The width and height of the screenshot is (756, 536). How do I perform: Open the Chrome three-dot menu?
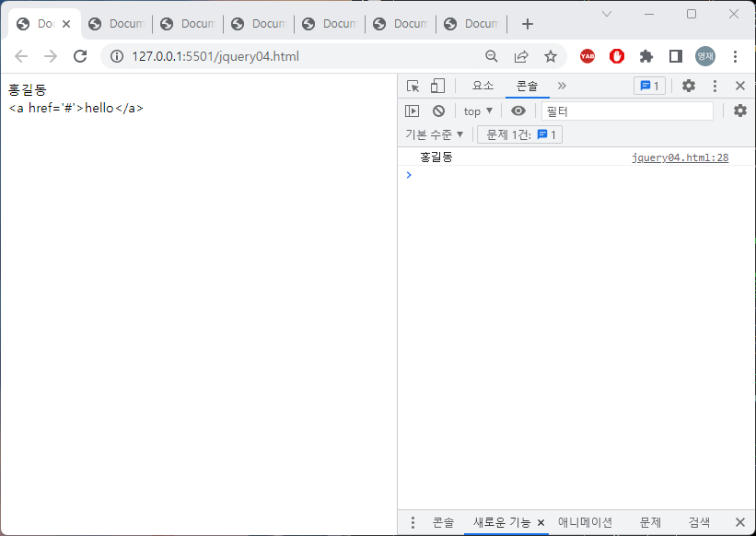pos(735,56)
